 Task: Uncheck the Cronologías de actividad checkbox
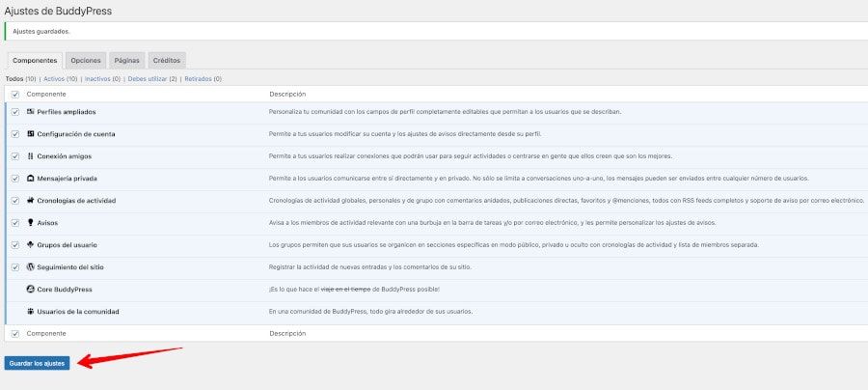coord(14,201)
